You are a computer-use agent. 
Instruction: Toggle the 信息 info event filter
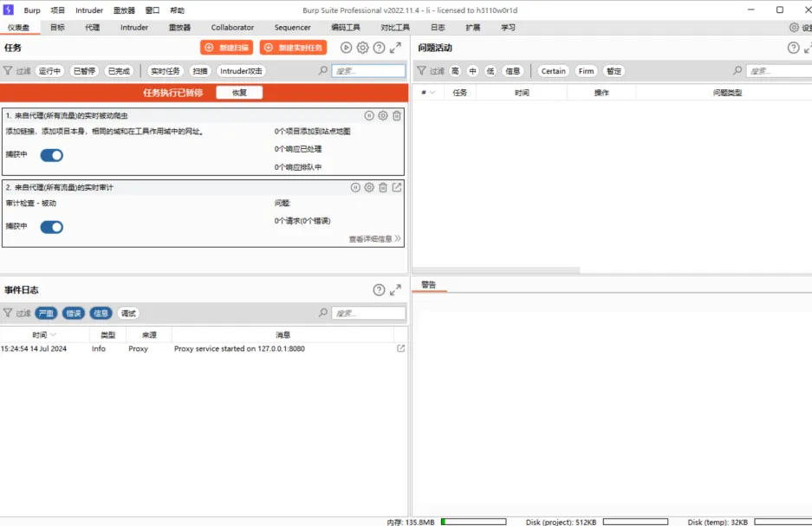pos(101,313)
